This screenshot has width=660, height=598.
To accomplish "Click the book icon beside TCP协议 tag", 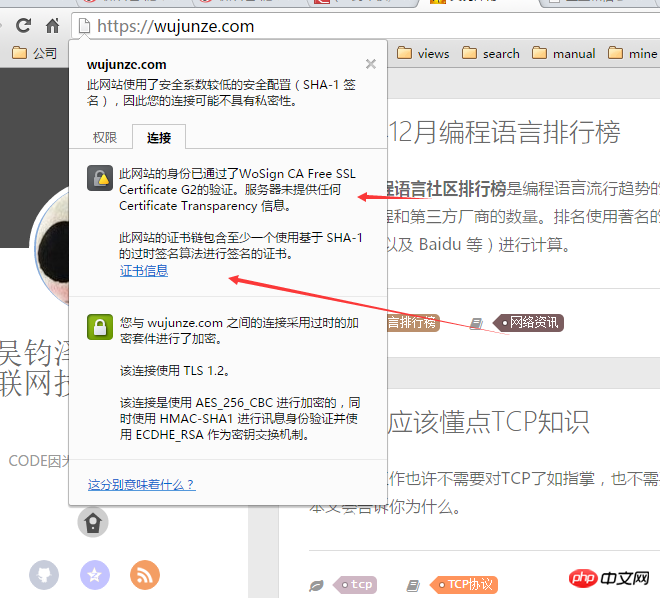I will (x=413, y=585).
